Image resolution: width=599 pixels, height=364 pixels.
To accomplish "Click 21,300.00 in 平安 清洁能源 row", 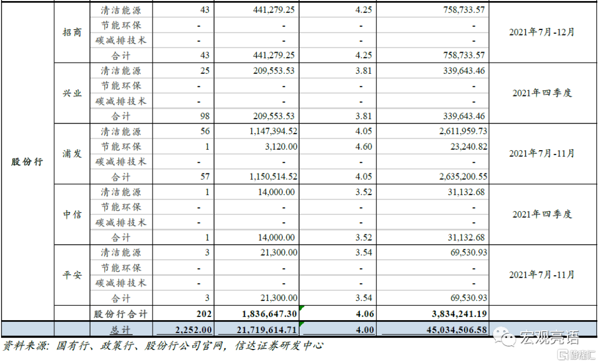I will click(x=279, y=253).
